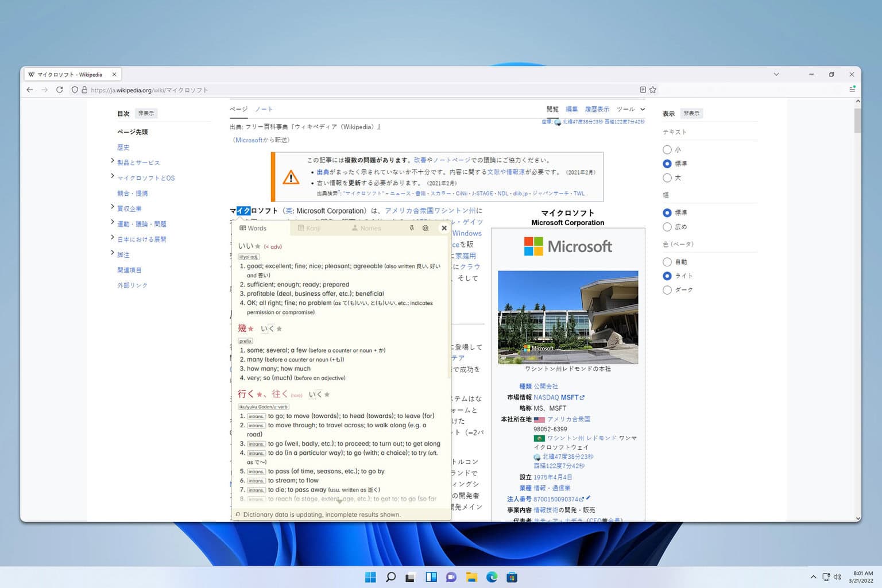The width and height of the screenshot is (882, 588).
Task: Open the ツール dropdown menu
Action: click(630, 109)
